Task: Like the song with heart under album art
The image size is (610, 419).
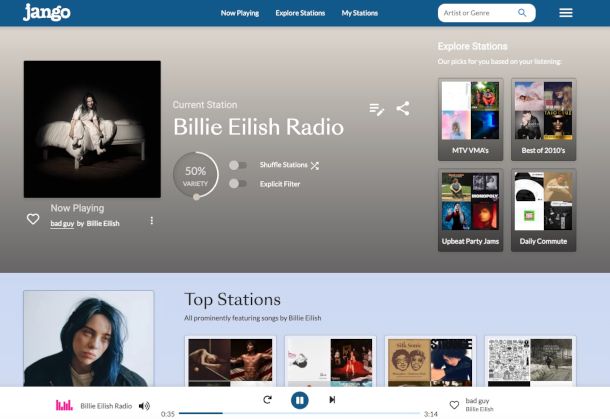Action: coord(33,219)
